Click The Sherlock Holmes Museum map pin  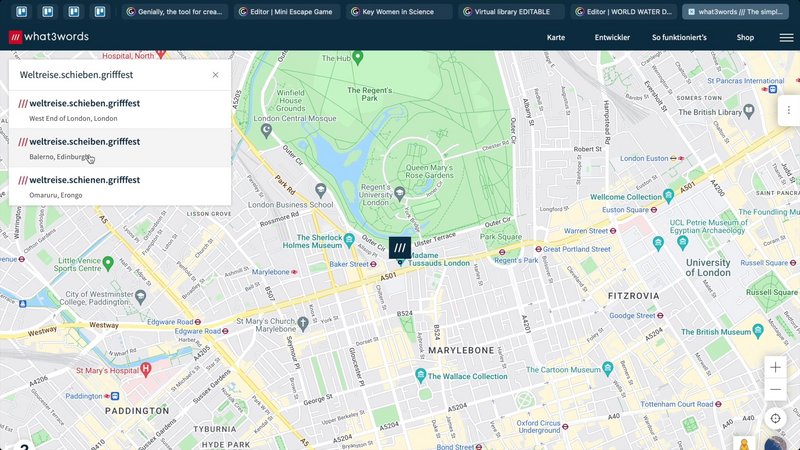pos(347,239)
